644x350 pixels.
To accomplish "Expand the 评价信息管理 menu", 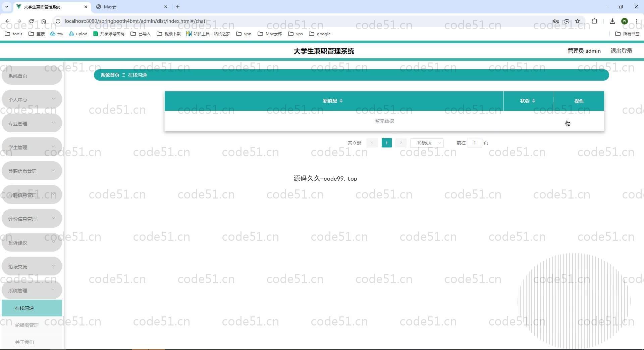I will pos(32,219).
